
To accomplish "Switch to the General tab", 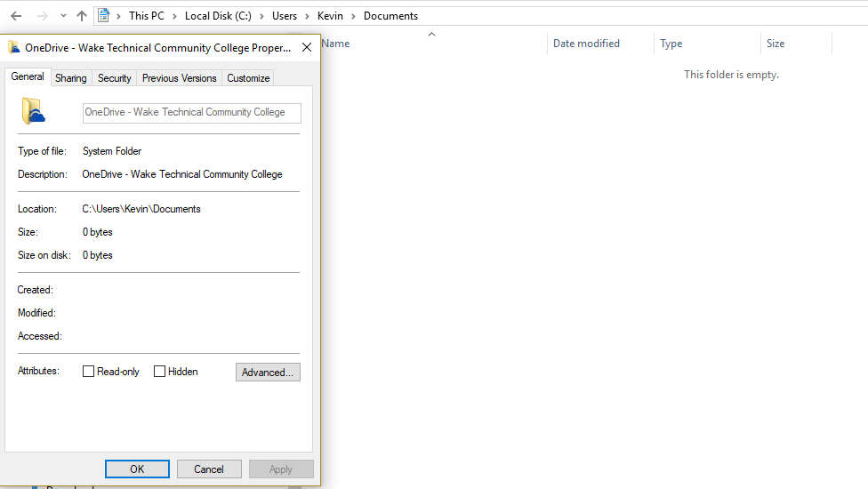I will [x=28, y=76].
